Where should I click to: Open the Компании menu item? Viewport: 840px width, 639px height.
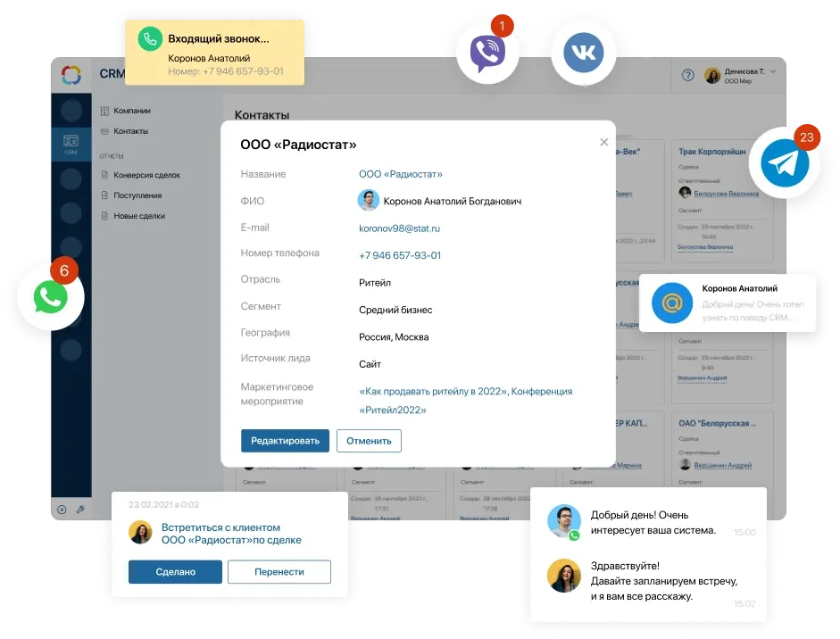131,111
